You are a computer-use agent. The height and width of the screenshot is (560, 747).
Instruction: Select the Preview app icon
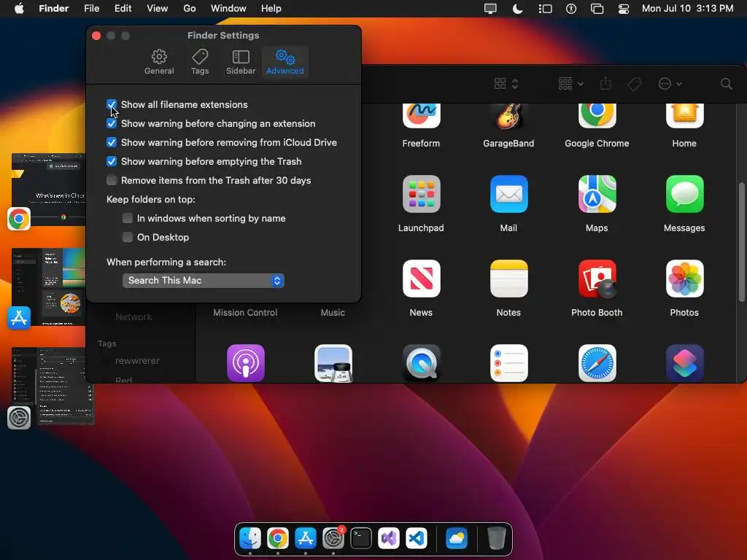pyautogui.click(x=333, y=363)
